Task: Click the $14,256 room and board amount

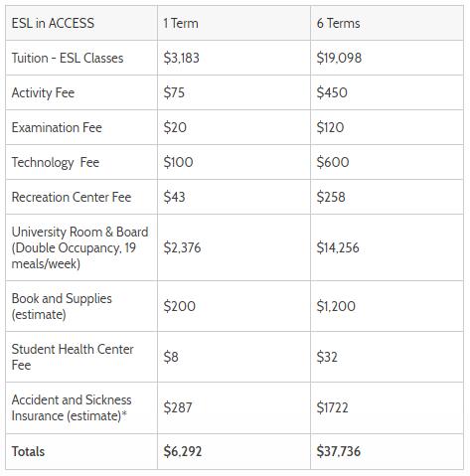Action: (338, 247)
